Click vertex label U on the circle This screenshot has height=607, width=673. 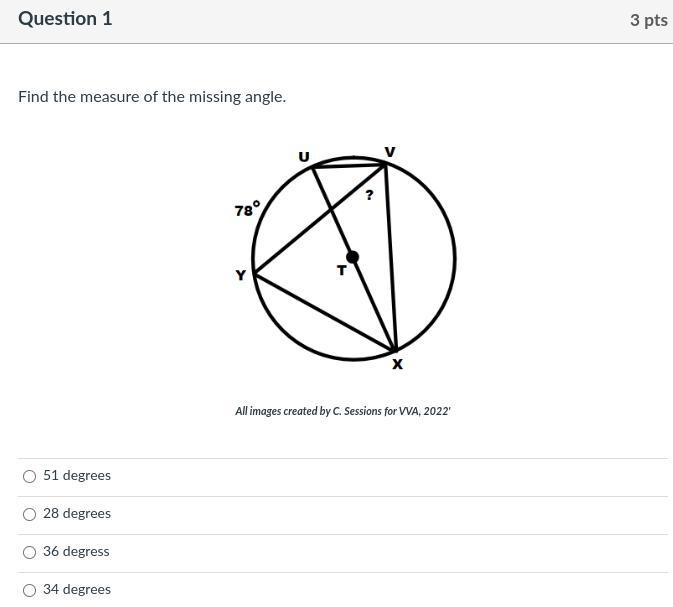(x=304, y=157)
